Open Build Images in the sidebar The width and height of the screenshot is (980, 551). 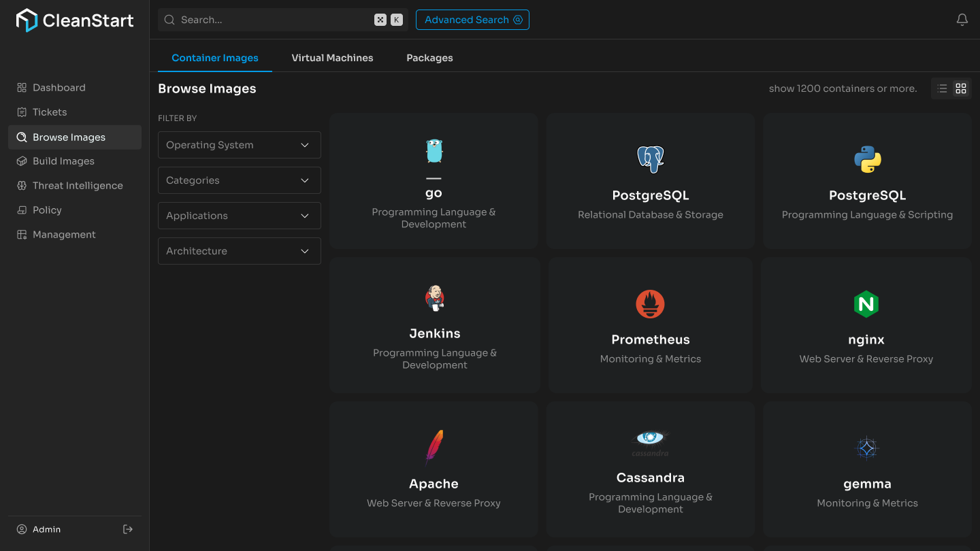pyautogui.click(x=75, y=161)
